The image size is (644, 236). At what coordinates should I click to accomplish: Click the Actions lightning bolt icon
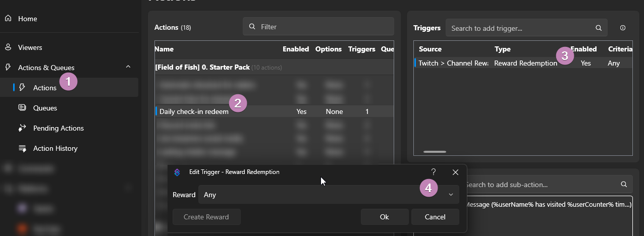[22, 88]
